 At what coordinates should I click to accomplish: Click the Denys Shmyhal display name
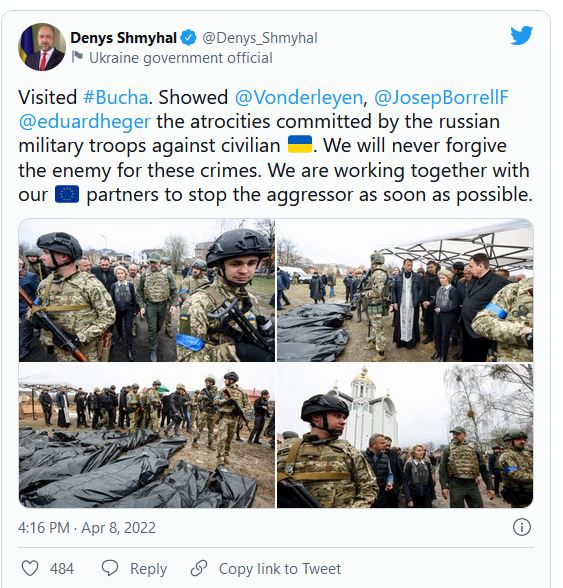123,38
